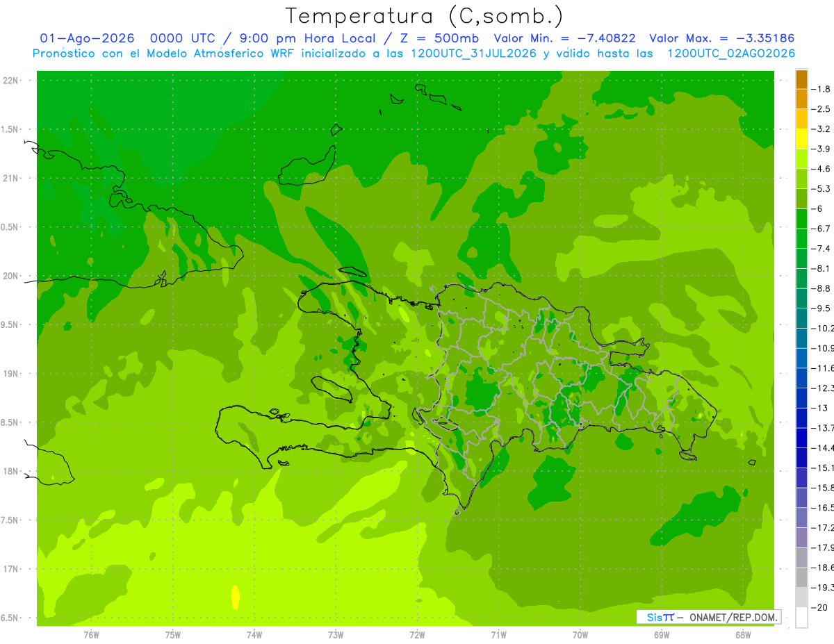Click the "69W" longitude axis label
Screen dimensions: 834x644
click(662, 635)
